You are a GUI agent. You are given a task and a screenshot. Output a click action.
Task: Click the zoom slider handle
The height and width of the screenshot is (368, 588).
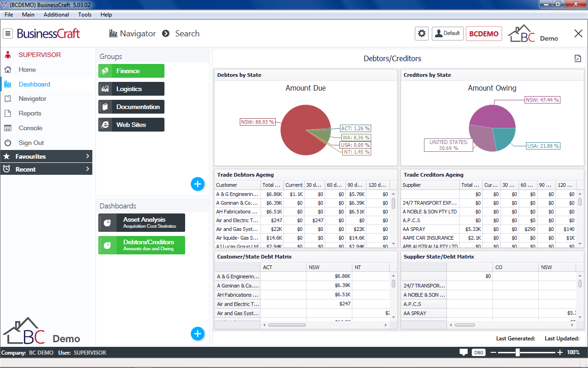pyautogui.click(x=518, y=352)
